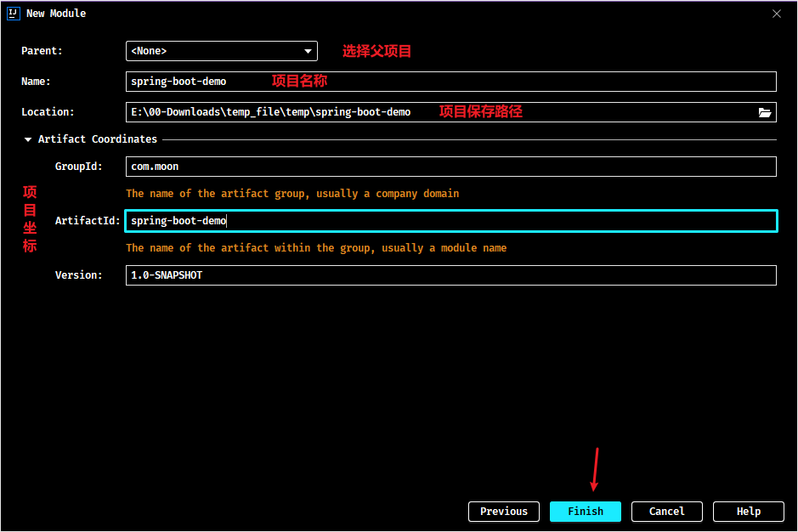Click the Artifact Coordinates section title

(98, 139)
